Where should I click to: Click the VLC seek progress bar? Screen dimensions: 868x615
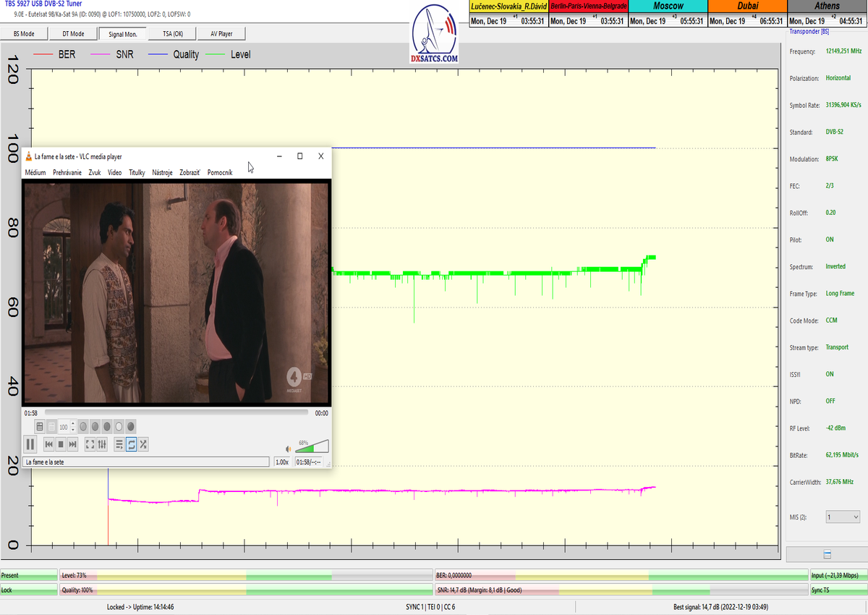pyautogui.click(x=176, y=413)
